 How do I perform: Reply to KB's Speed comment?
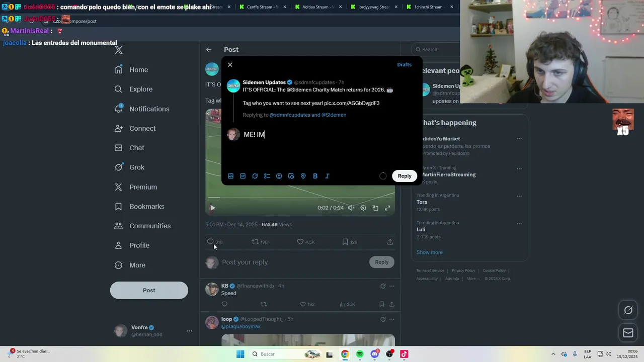tap(224, 304)
